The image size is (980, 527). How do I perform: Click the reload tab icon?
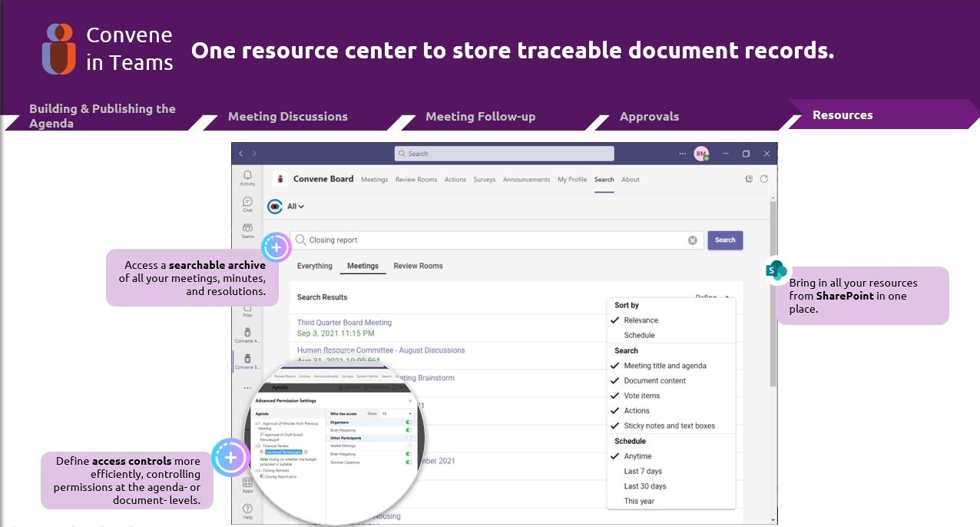(763, 179)
